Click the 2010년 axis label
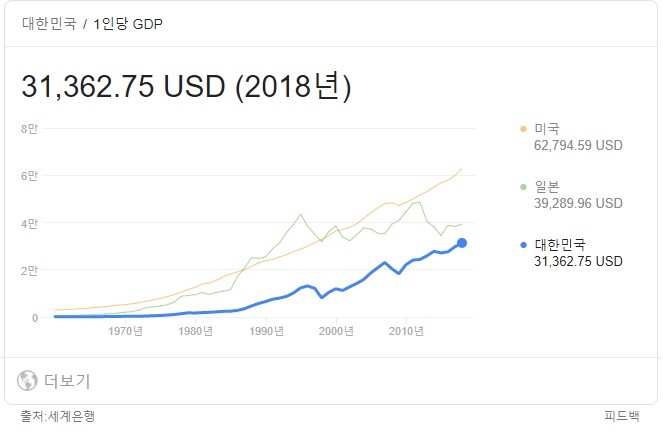The width and height of the screenshot is (663, 437). coord(406,331)
